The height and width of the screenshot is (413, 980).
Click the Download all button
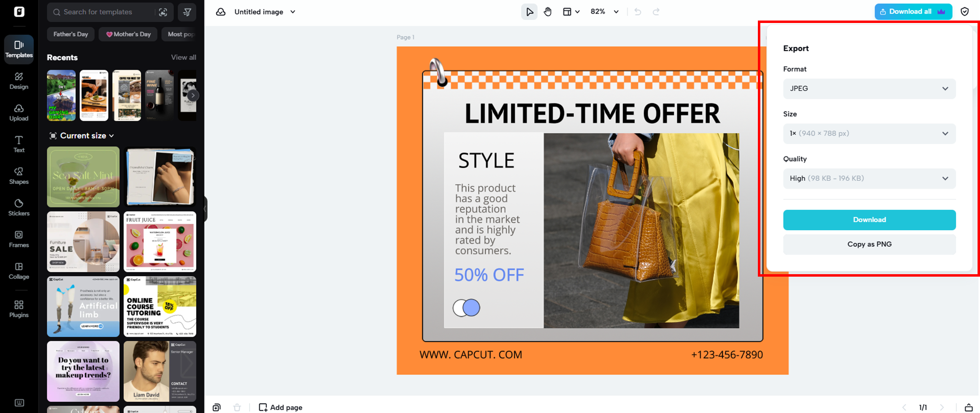913,12
